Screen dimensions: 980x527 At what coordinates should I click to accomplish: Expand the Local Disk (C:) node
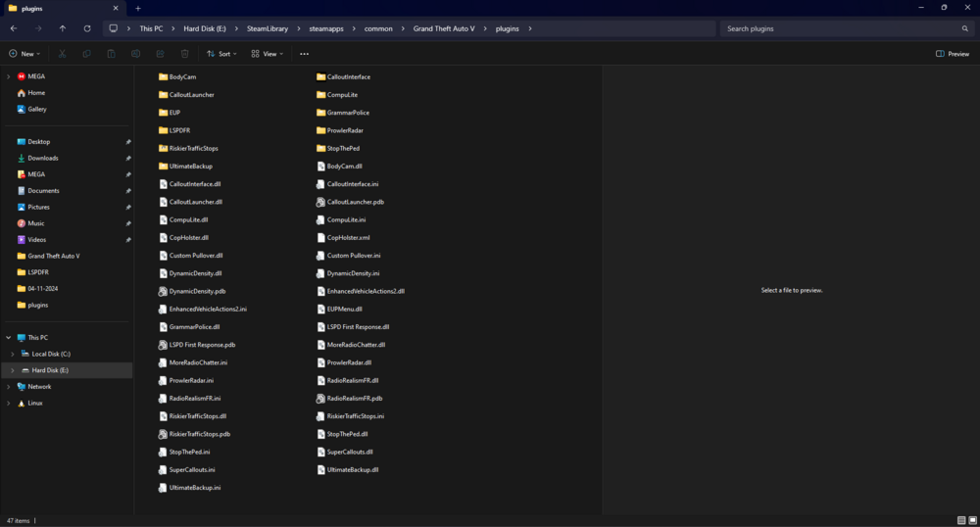[x=13, y=354]
